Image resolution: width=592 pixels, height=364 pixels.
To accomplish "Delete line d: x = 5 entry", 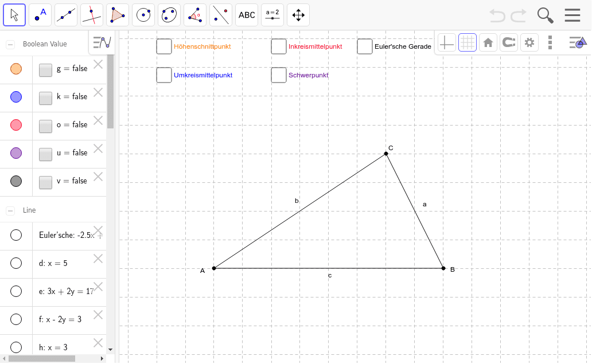I will coord(98,259).
